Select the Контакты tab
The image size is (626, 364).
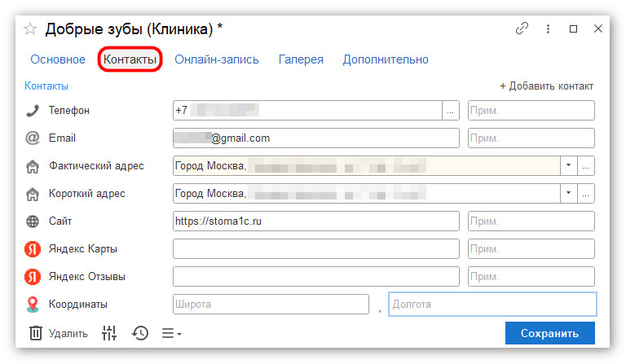[130, 59]
